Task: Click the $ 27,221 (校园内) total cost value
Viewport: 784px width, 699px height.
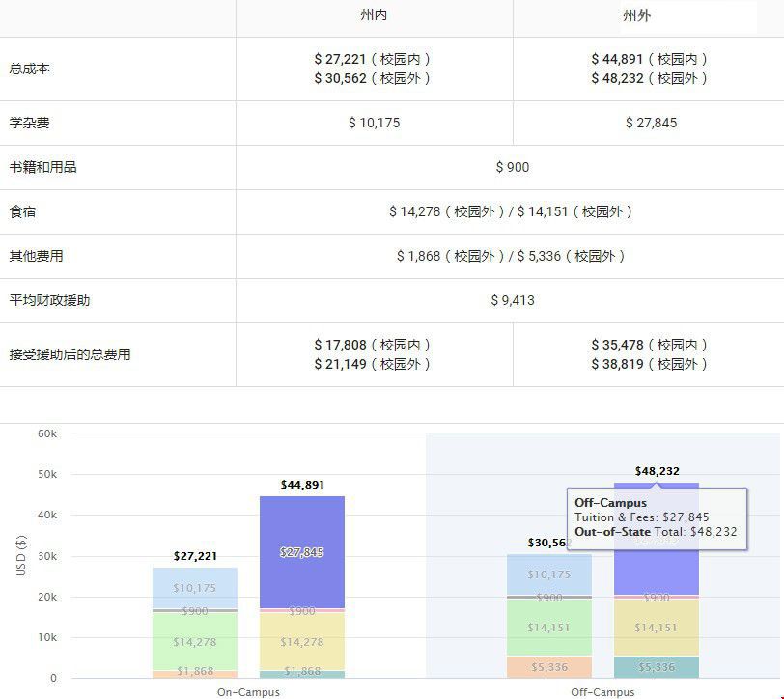Action: 373,59
